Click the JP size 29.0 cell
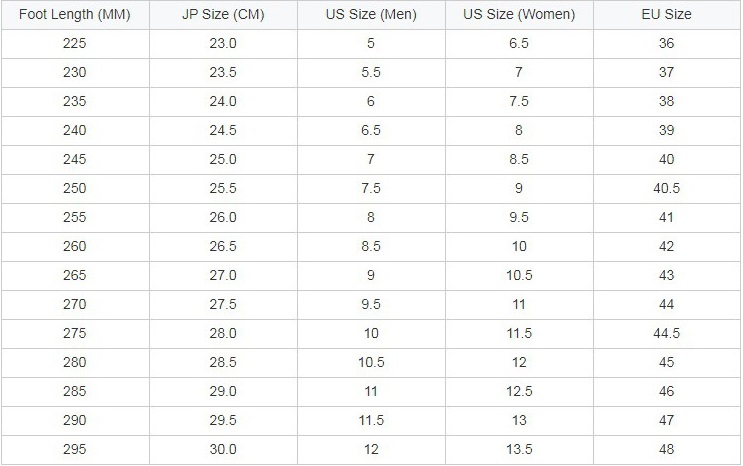This screenshot has height=466, width=743. point(223,392)
